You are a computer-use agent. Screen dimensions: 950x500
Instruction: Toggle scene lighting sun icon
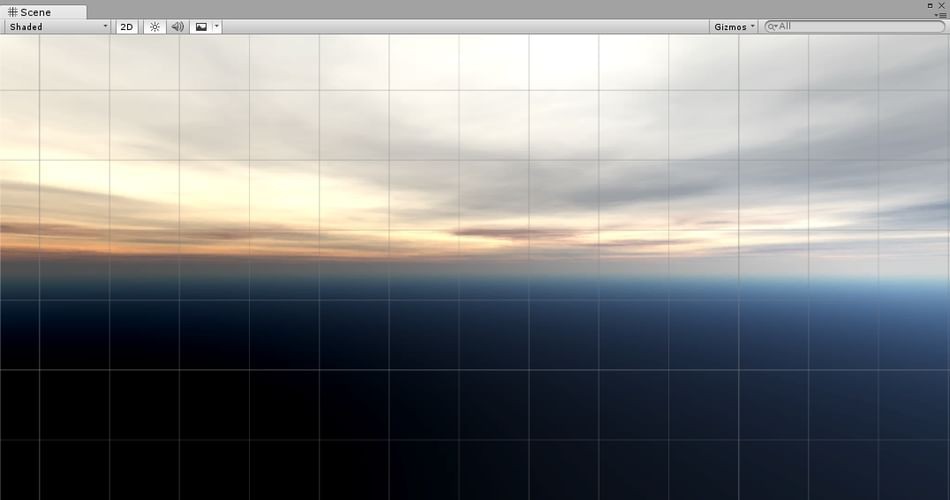(x=154, y=27)
